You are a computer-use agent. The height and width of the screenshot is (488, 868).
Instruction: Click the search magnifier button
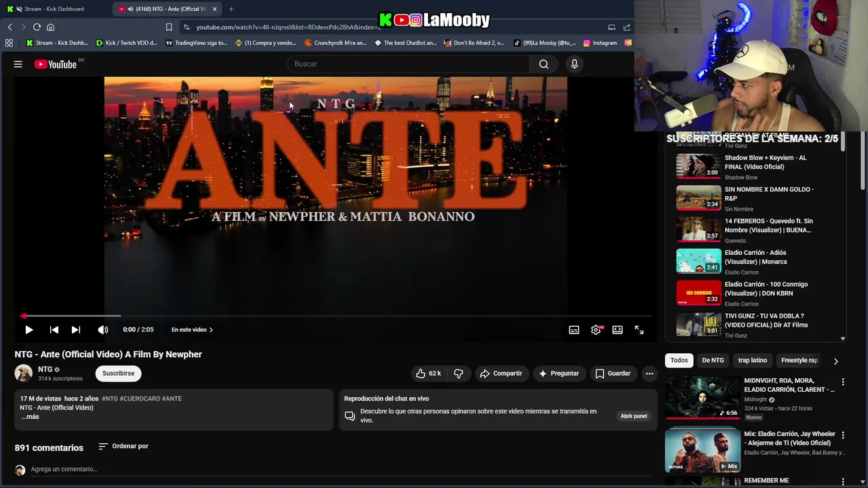pos(544,64)
